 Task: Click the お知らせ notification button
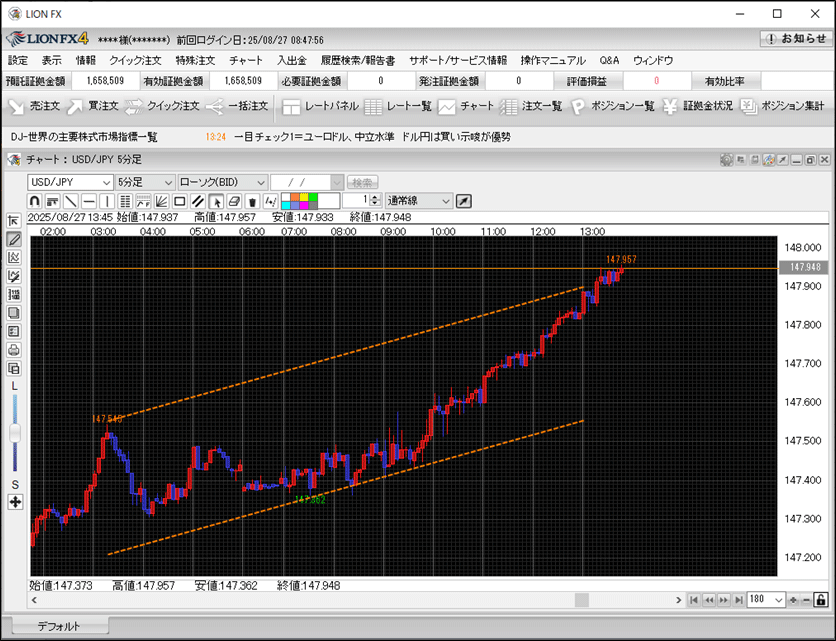797,38
